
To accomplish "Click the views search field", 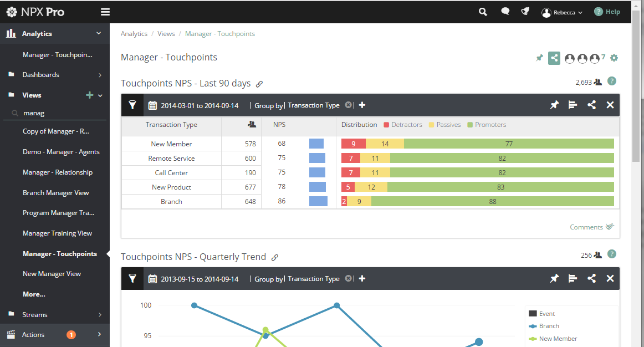I will [61, 113].
